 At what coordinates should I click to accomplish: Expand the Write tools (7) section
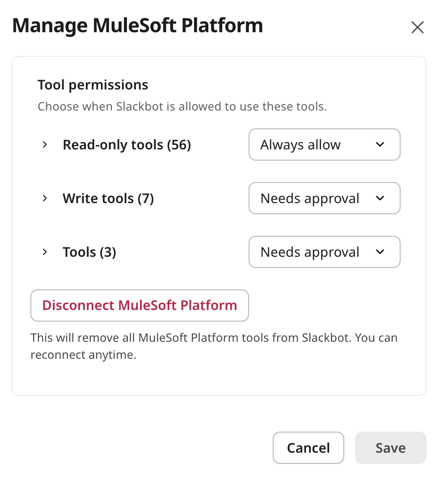point(45,198)
